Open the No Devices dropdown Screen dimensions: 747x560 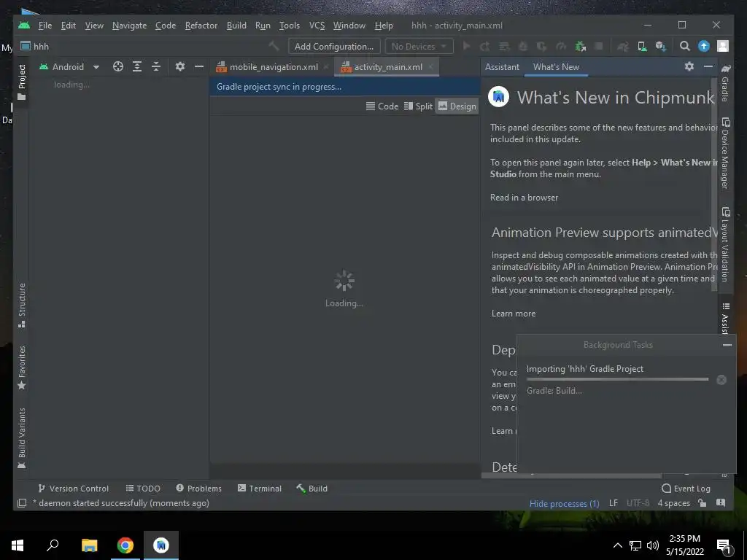[419, 46]
